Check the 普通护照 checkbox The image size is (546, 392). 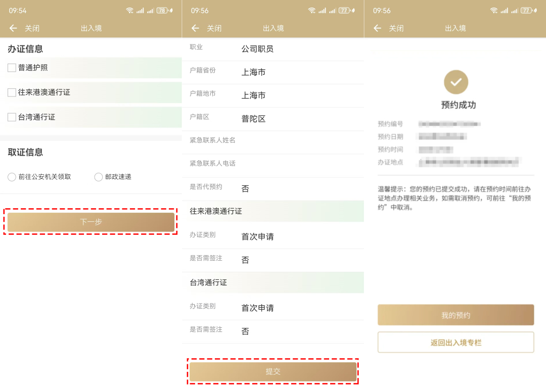pyautogui.click(x=12, y=68)
